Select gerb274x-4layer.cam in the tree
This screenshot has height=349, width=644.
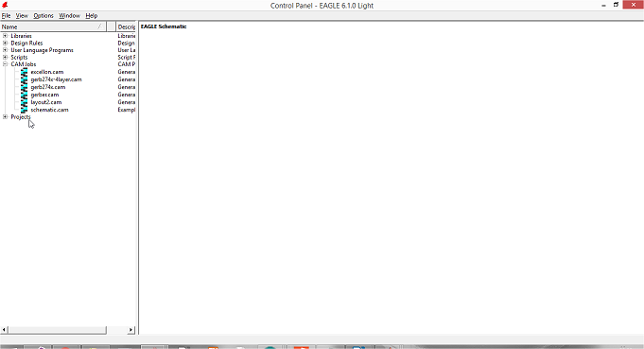[57, 79]
